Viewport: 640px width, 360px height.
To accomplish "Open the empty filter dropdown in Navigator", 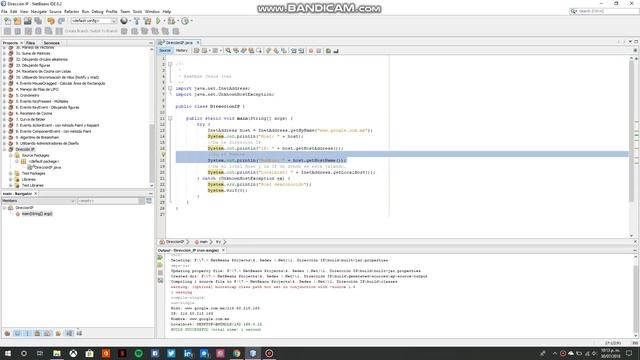I will coord(111,201).
